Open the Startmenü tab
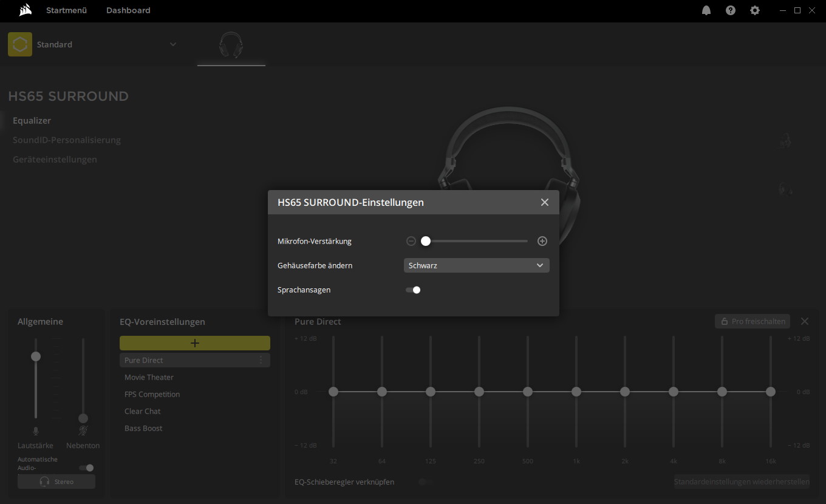Screen dimensions: 826x504 66,10
